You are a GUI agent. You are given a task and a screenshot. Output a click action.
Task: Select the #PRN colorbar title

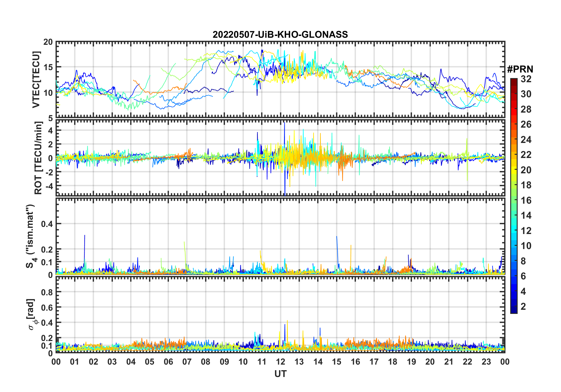(520, 69)
